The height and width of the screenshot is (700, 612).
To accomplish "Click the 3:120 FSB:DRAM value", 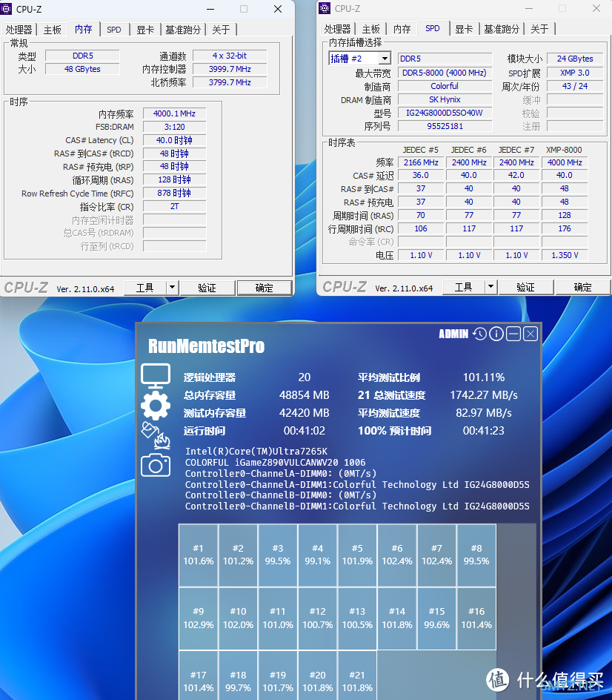I will pyautogui.click(x=174, y=127).
